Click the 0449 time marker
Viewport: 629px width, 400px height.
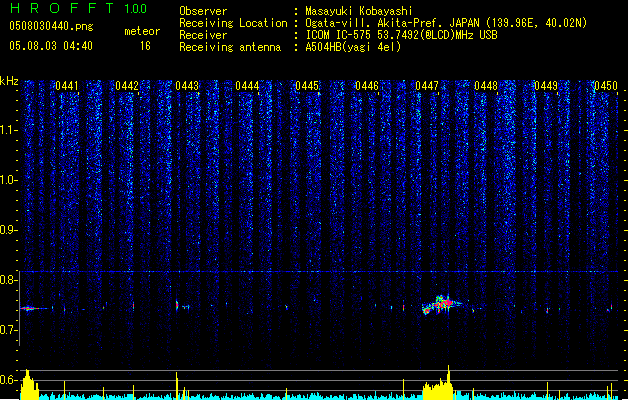coord(546,86)
